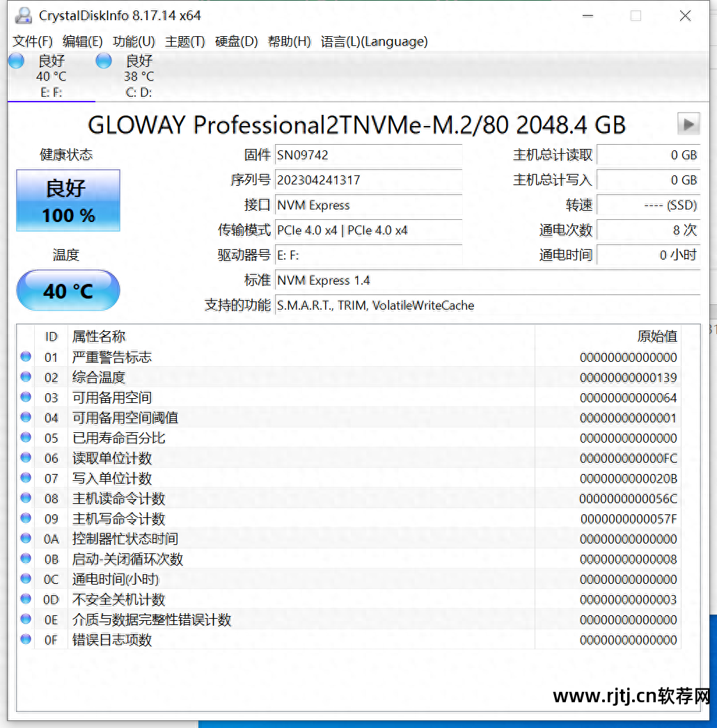Click the status indicator beside 严重警告标志
The image size is (717, 728).
click(25, 356)
